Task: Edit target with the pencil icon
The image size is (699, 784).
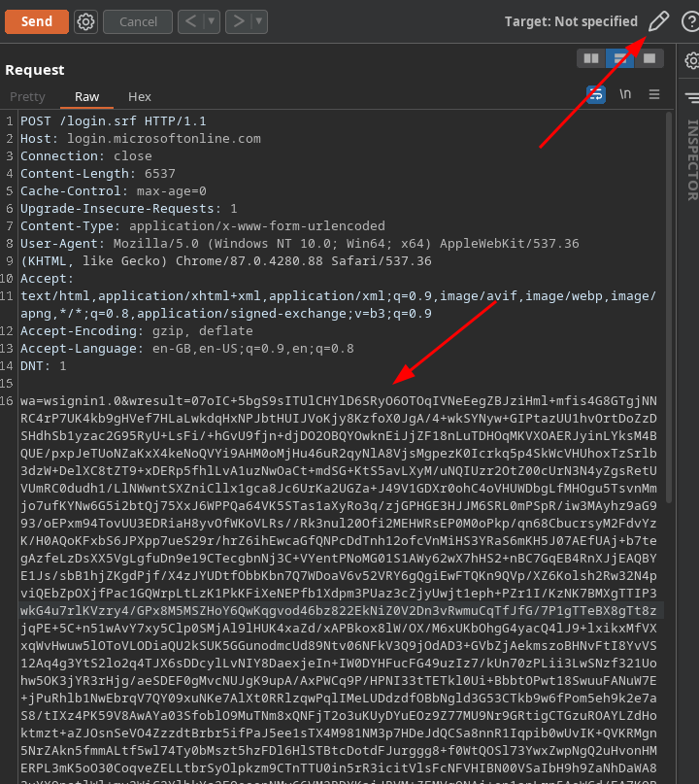Action: [658, 21]
